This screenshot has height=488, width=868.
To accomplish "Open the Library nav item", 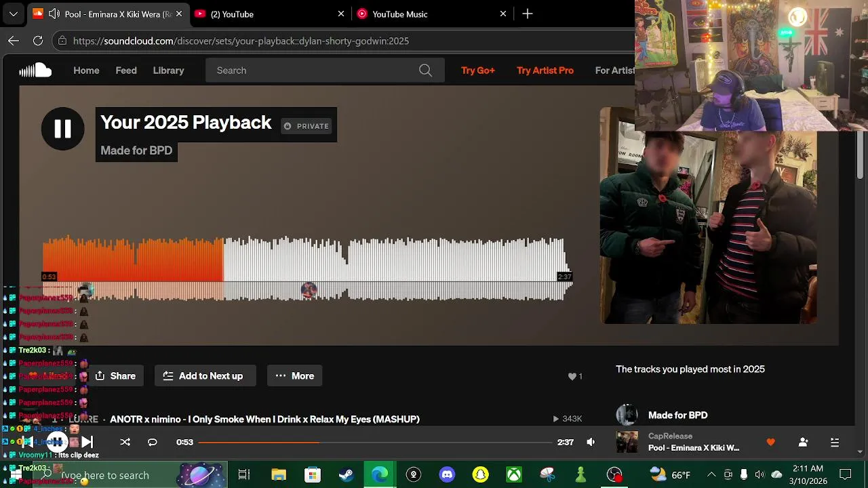I will (168, 70).
